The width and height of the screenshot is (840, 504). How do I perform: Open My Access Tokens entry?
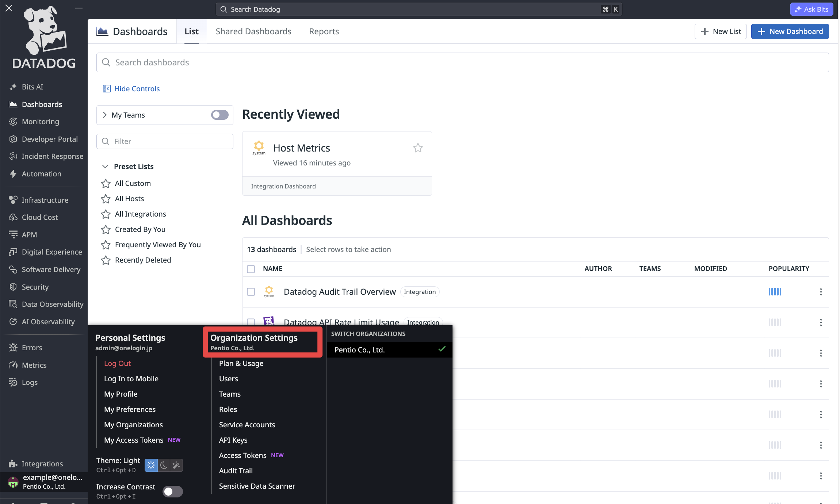point(134,440)
